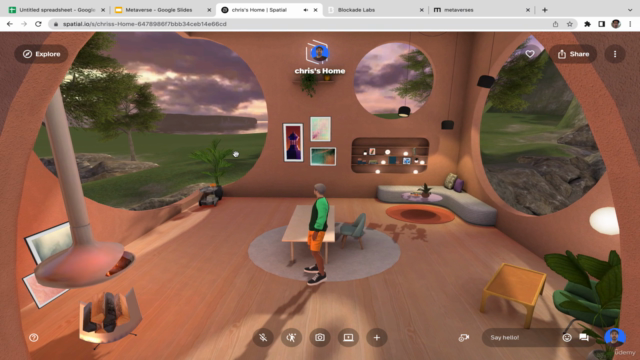Switch to Metaverse Google Slides tab

pyautogui.click(x=158, y=10)
